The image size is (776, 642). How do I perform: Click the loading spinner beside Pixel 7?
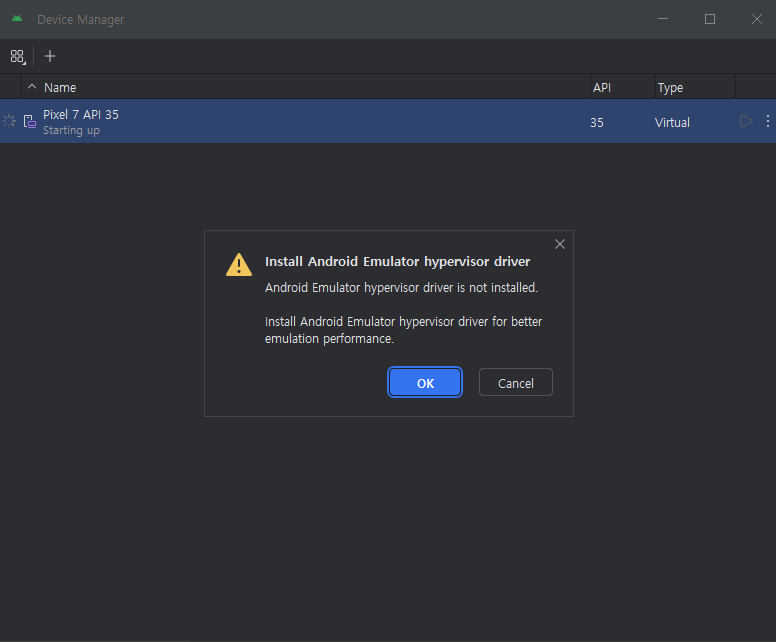(9, 121)
